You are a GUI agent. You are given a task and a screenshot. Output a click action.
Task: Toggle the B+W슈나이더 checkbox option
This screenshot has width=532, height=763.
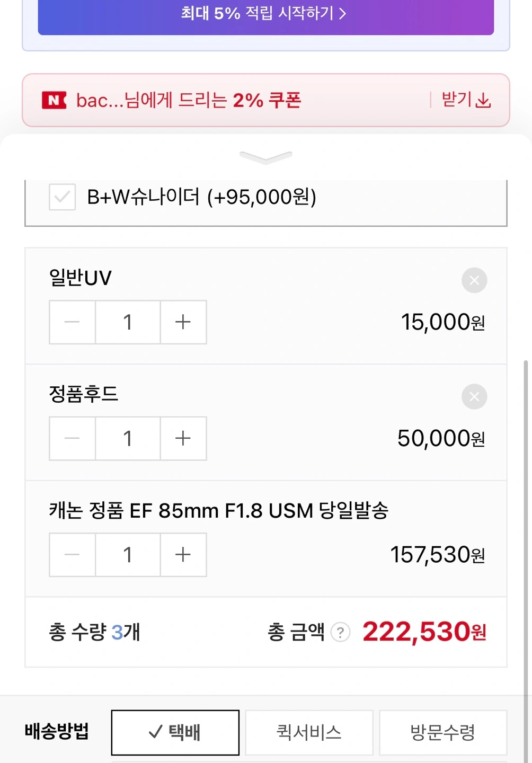(62, 197)
